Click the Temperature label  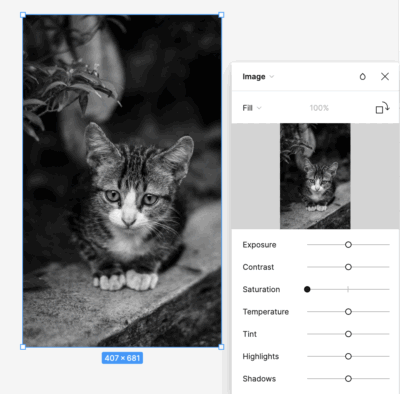pos(266,312)
